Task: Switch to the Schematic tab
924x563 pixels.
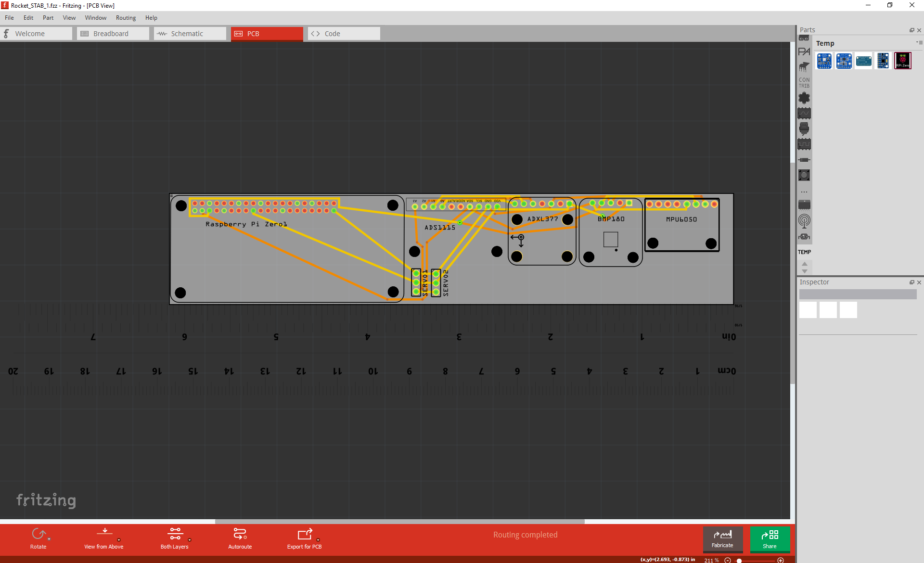Action: click(189, 33)
